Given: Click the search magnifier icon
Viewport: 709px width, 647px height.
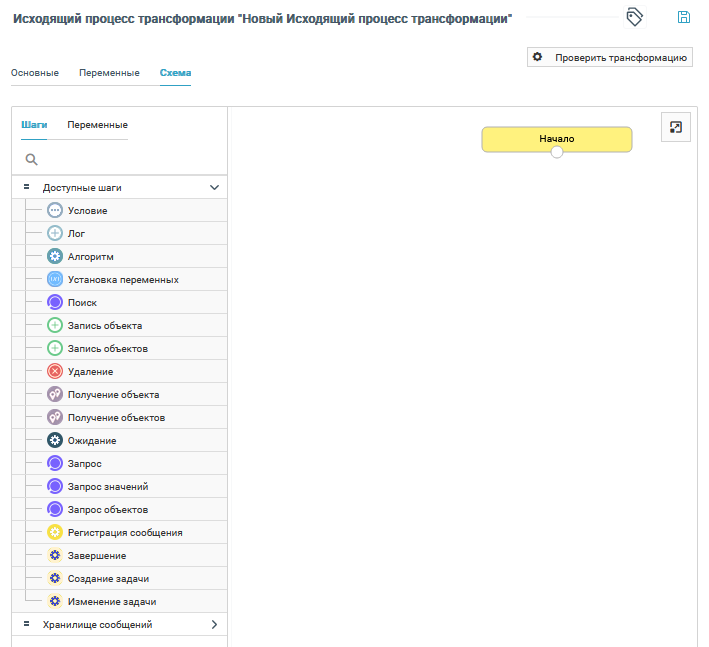Looking at the screenshot, I should (31, 159).
